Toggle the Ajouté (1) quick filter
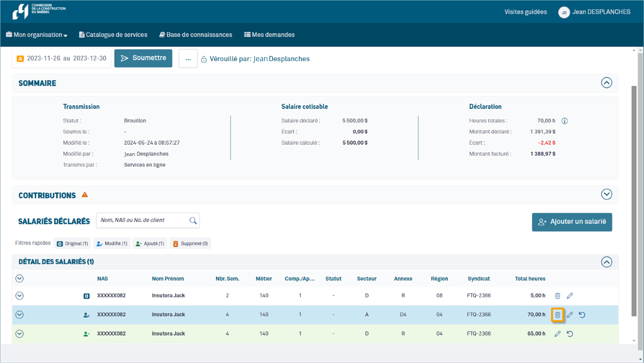The image size is (644, 363). 150,244
